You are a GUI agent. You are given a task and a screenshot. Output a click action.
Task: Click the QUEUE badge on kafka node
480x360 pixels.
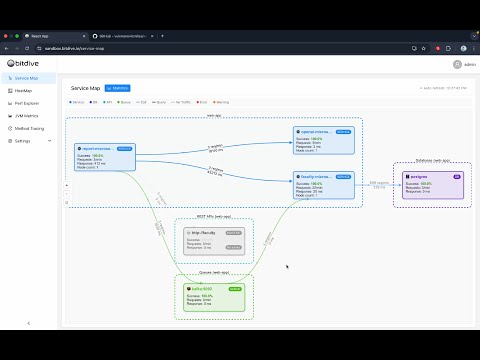coord(235,289)
